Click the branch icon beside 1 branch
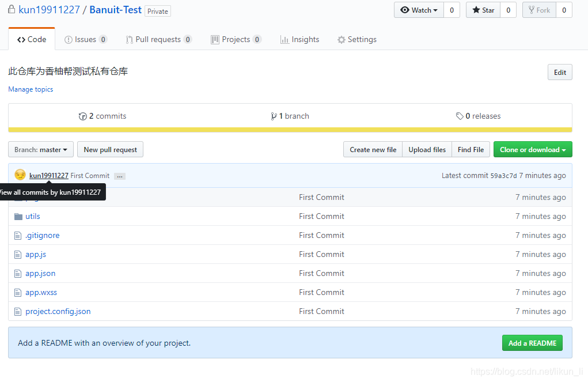 [274, 116]
